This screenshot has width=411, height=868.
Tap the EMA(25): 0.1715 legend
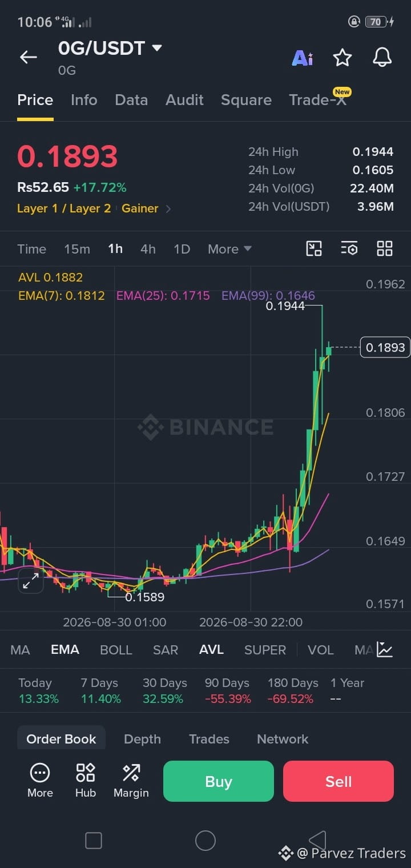[163, 296]
